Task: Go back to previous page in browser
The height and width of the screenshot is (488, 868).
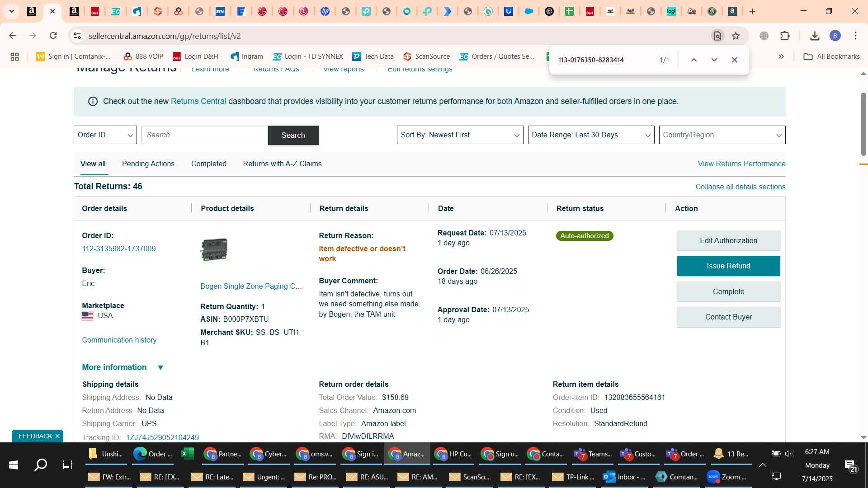Action: click(13, 36)
